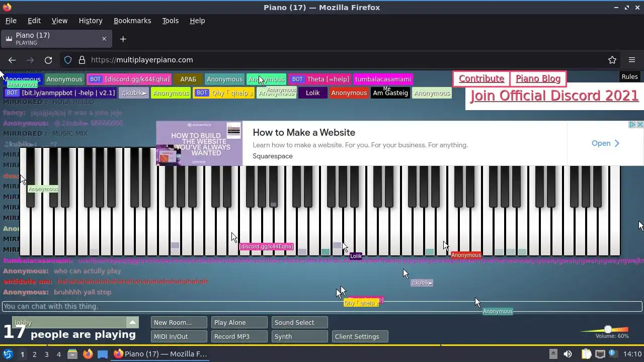Switch to workspace 3

[46, 354]
